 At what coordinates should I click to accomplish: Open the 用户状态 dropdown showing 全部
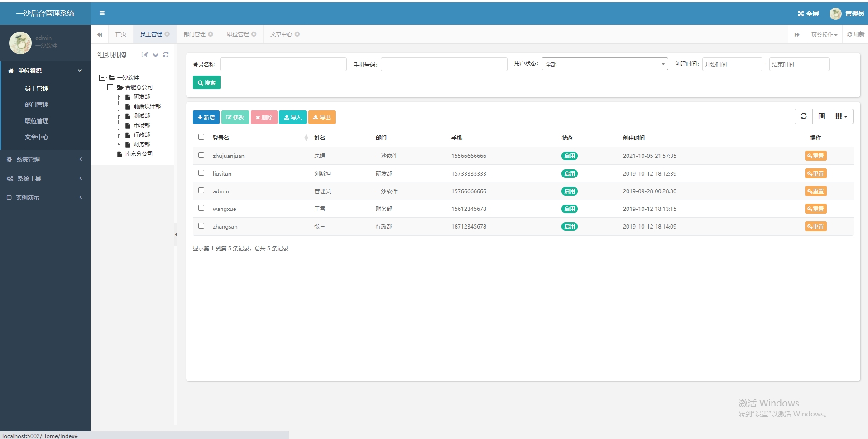[605, 64]
